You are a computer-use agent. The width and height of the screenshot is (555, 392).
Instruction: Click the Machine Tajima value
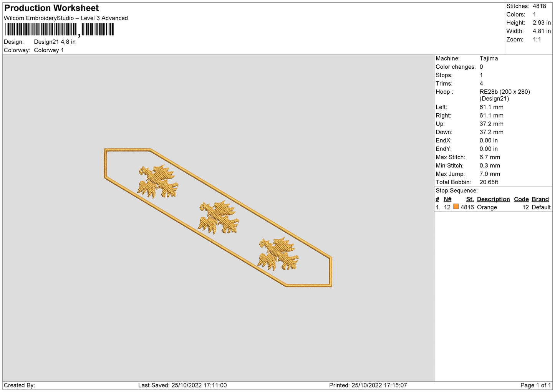[489, 58]
